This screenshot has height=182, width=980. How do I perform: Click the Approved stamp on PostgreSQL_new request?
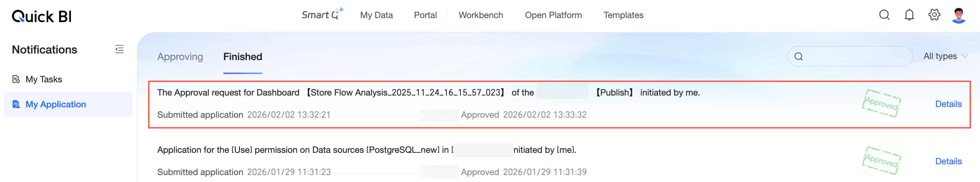click(x=881, y=161)
